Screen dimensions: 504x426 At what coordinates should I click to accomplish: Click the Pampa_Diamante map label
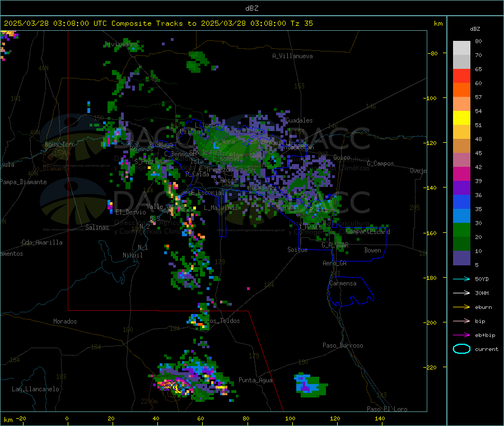click(x=24, y=182)
